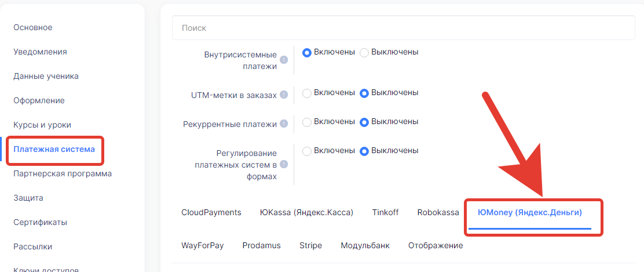This screenshot has height=272, width=644.
Task: Open Основное in the sidebar
Action: click(x=33, y=28)
